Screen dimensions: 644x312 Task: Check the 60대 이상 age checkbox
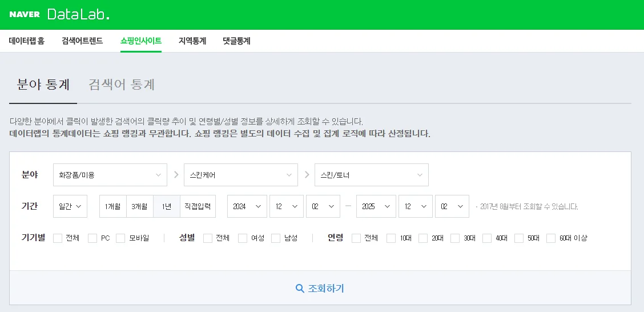(551, 238)
